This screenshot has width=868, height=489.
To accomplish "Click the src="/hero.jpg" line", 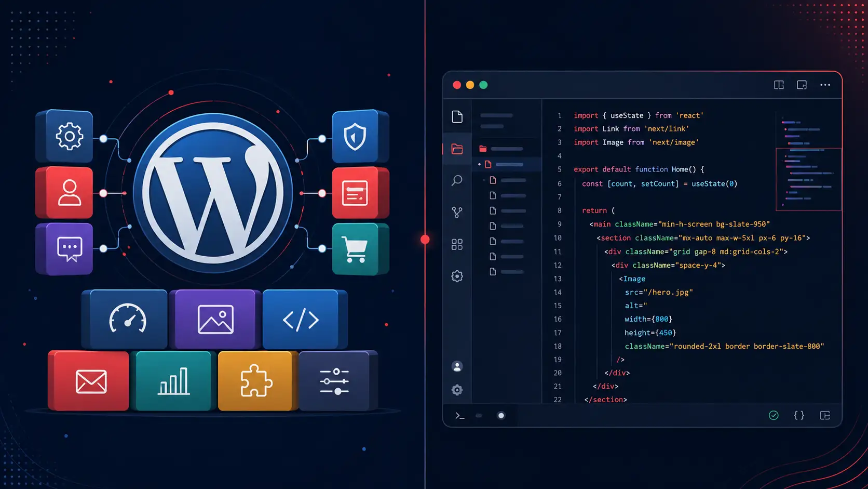I will [659, 292].
